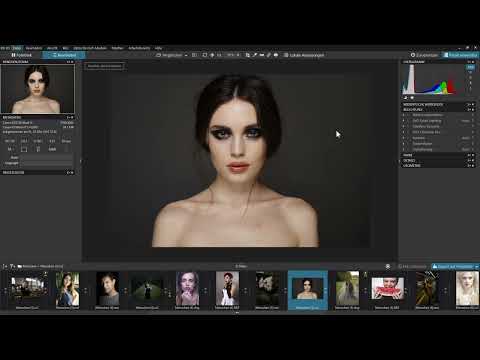Select the Horizon straighten tool

coord(262,55)
